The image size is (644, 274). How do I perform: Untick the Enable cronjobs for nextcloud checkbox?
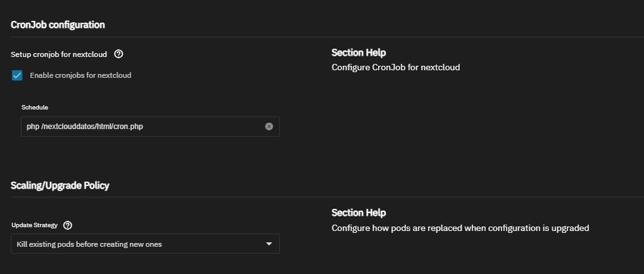[17, 75]
